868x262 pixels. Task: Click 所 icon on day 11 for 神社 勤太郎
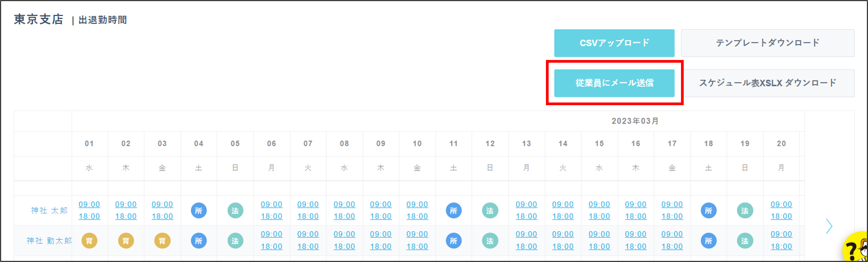(x=454, y=241)
